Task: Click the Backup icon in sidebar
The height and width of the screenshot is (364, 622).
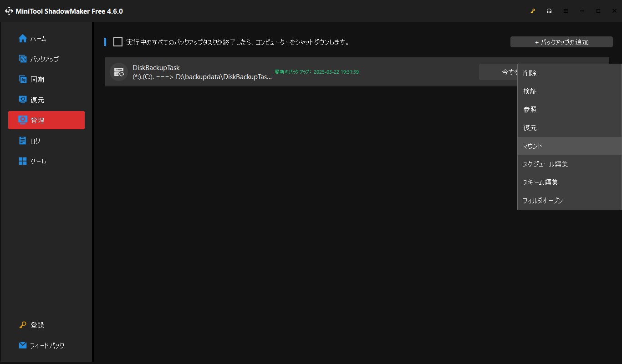Action: (x=23, y=59)
